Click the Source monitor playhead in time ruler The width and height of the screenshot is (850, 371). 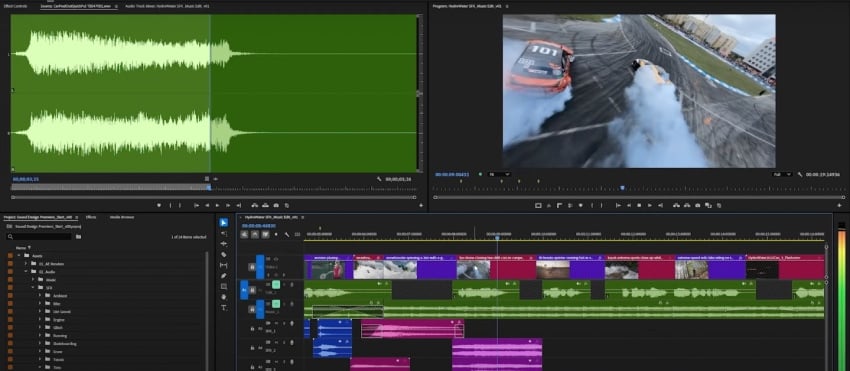[x=209, y=188]
